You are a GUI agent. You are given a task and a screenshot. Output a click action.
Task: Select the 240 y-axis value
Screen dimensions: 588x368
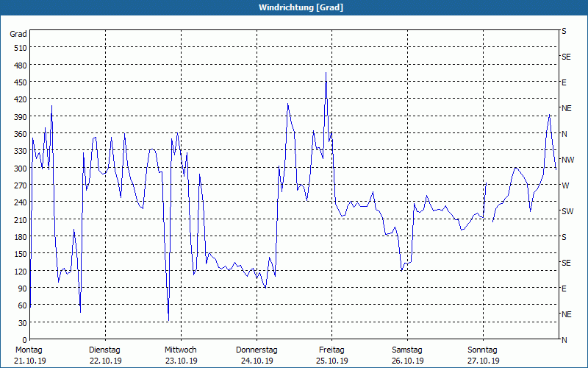tap(21, 203)
